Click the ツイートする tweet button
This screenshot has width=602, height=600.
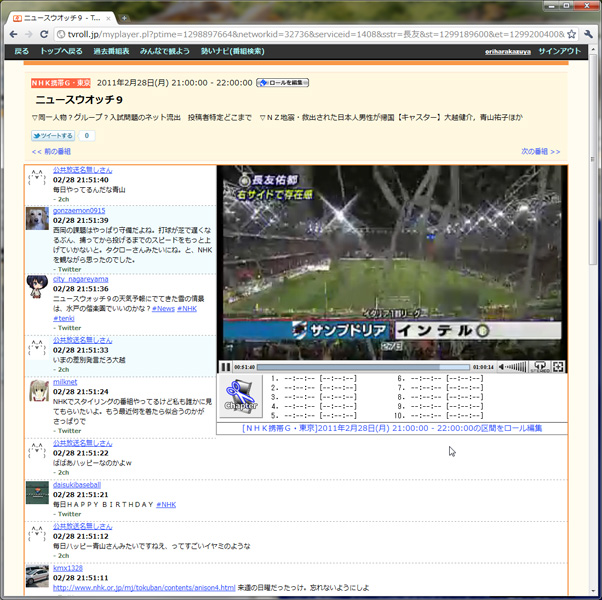53,135
